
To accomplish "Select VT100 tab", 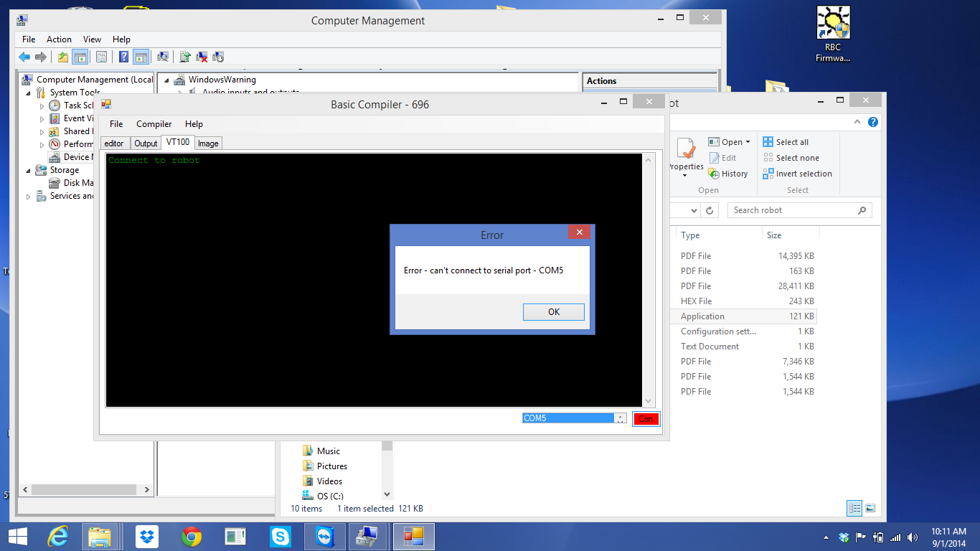I will tap(177, 142).
